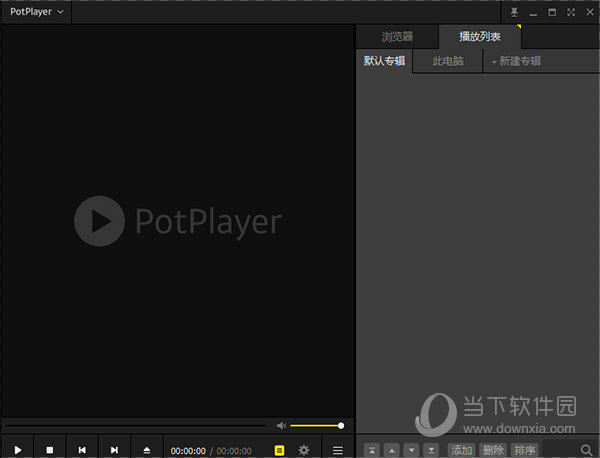Viewport: 600px width, 458px height.
Task: Pin window always on top
Action: click(x=514, y=12)
